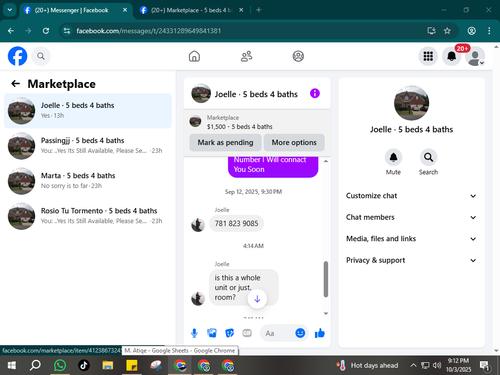Open TikTok from the taskbar
This screenshot has width=500, height=375.
pyautogui.click(x=84, y=366)
